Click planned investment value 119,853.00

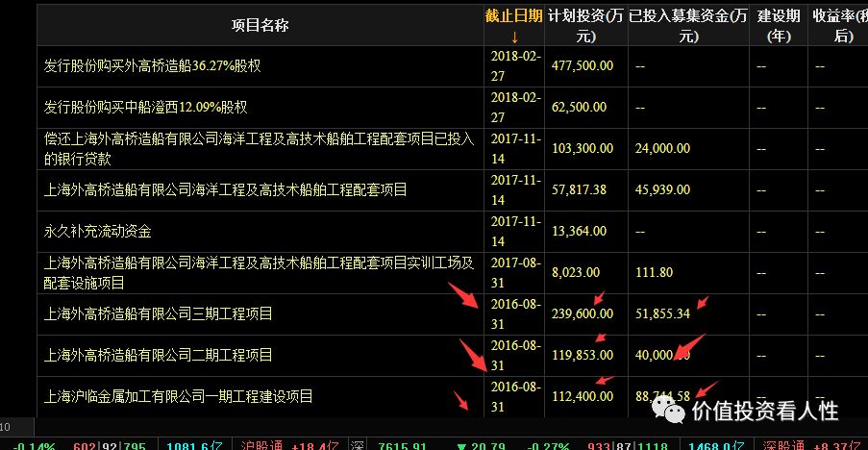[583, 356]
